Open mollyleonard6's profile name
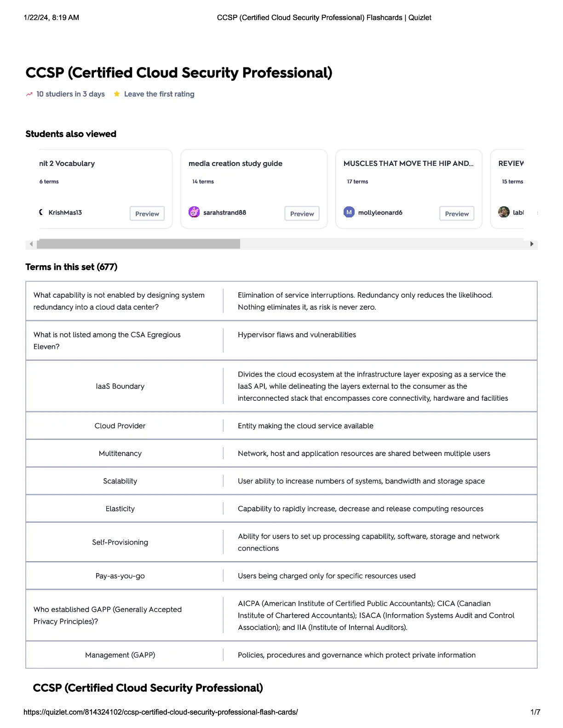The image size is (563, 728). 380,212
